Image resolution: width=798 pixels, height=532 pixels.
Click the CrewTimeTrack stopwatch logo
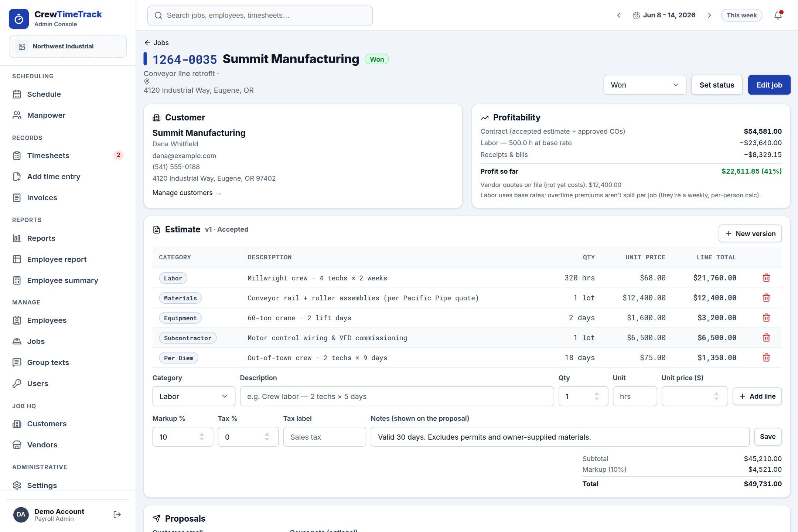click(19, 19)
